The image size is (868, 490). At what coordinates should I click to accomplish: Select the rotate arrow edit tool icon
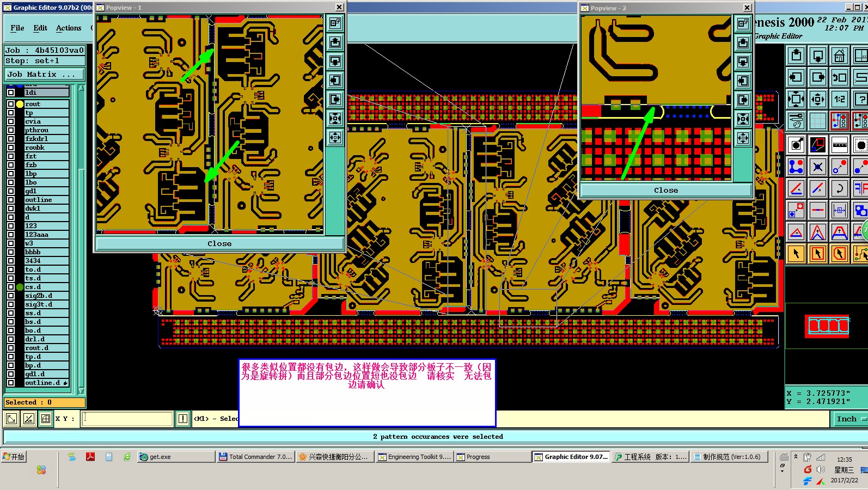(x=839, y=188)
